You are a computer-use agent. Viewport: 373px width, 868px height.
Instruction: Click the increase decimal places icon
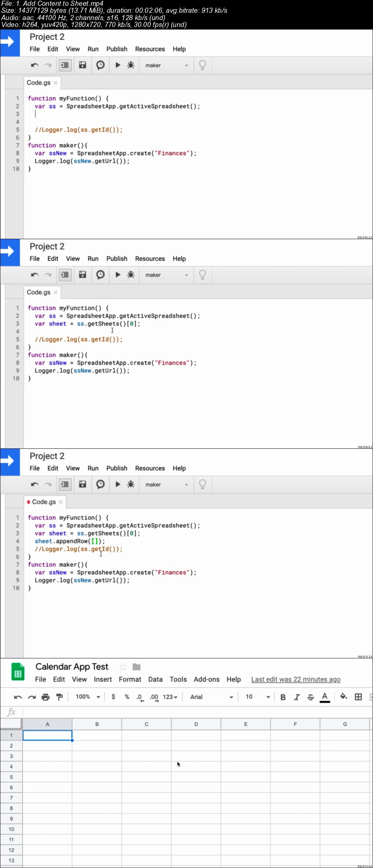tap(154, 697)
